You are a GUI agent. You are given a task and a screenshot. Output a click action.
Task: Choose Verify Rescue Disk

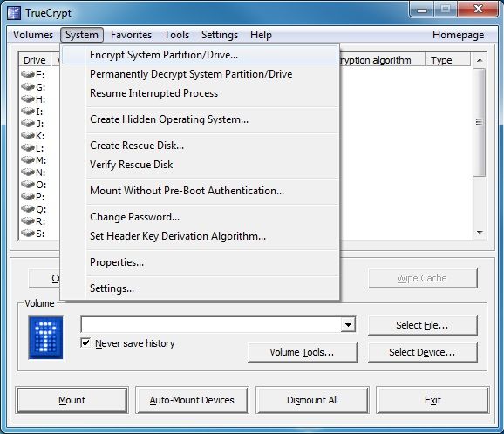point(200,165)
